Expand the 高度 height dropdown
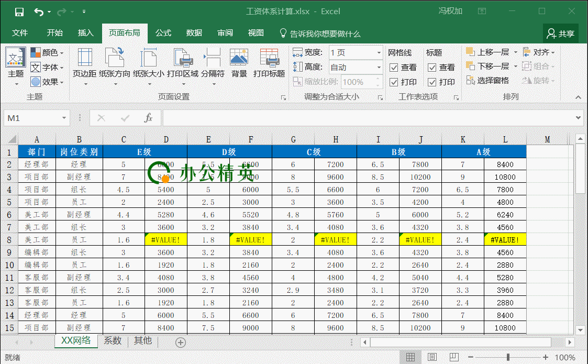 [x=379, y=68]
